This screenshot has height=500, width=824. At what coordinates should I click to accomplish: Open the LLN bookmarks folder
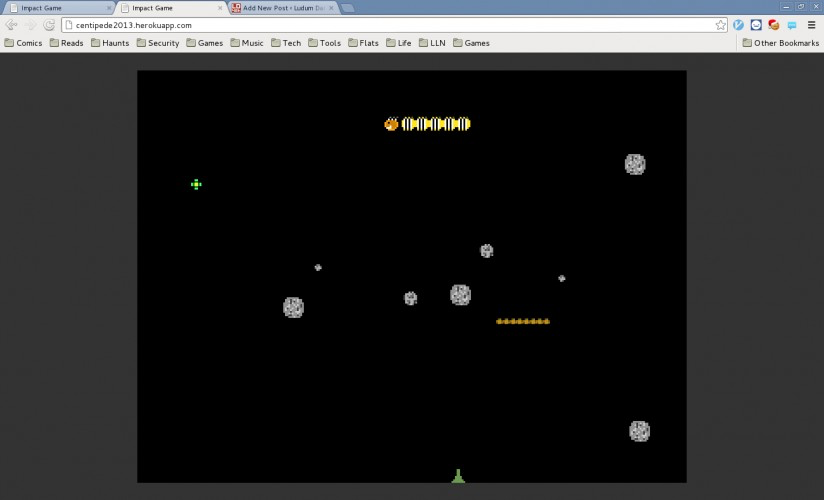432,43
